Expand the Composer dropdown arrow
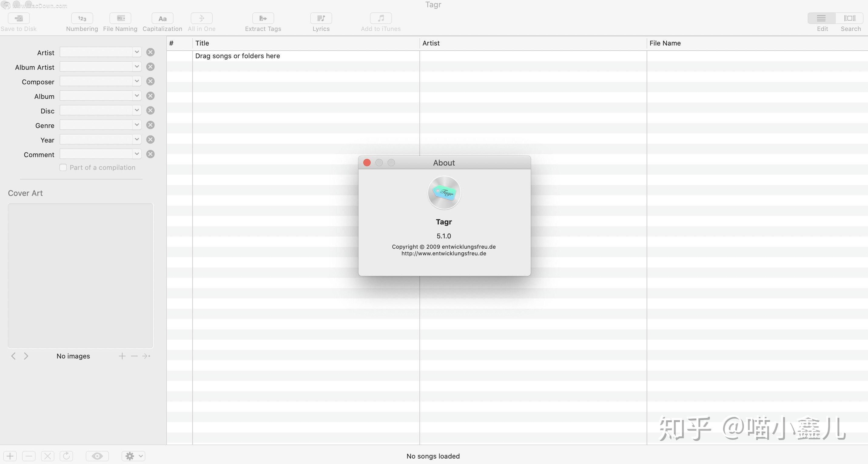Image resolution: width=868 pixels, height=464 pixels. 136,81
